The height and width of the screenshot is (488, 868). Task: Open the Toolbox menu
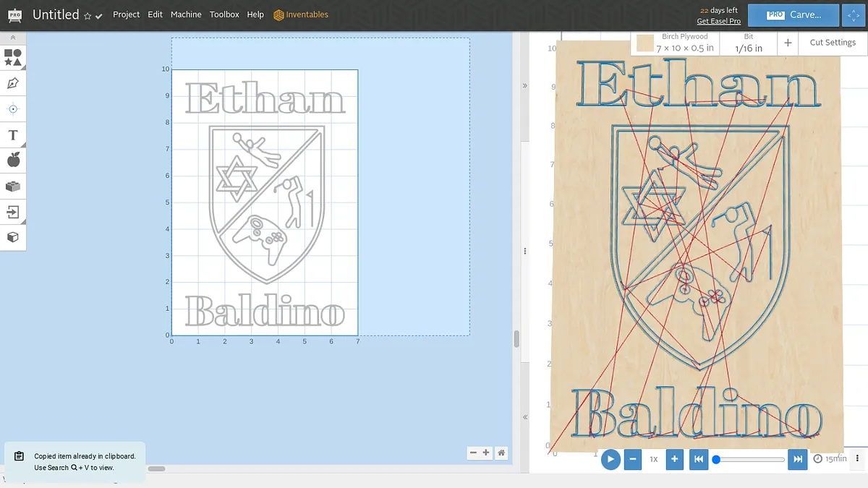[x=224, y=14]
